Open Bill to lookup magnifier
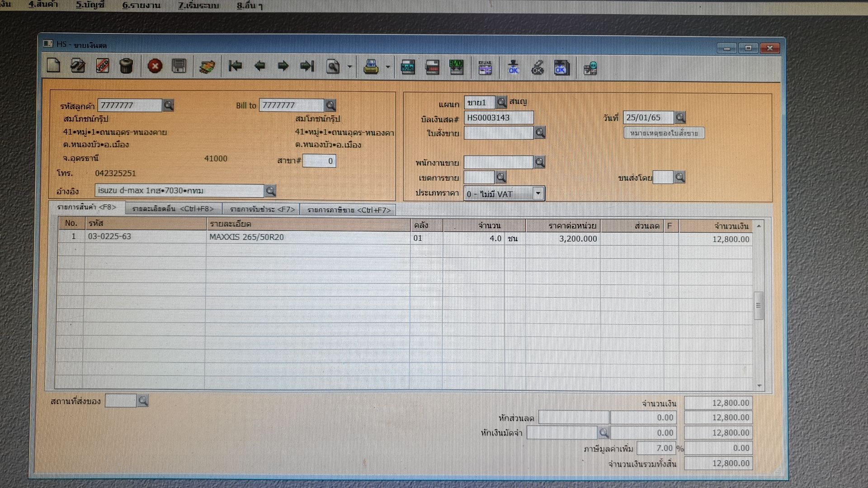This screenshot has width=868, height=488. point(330,105)
